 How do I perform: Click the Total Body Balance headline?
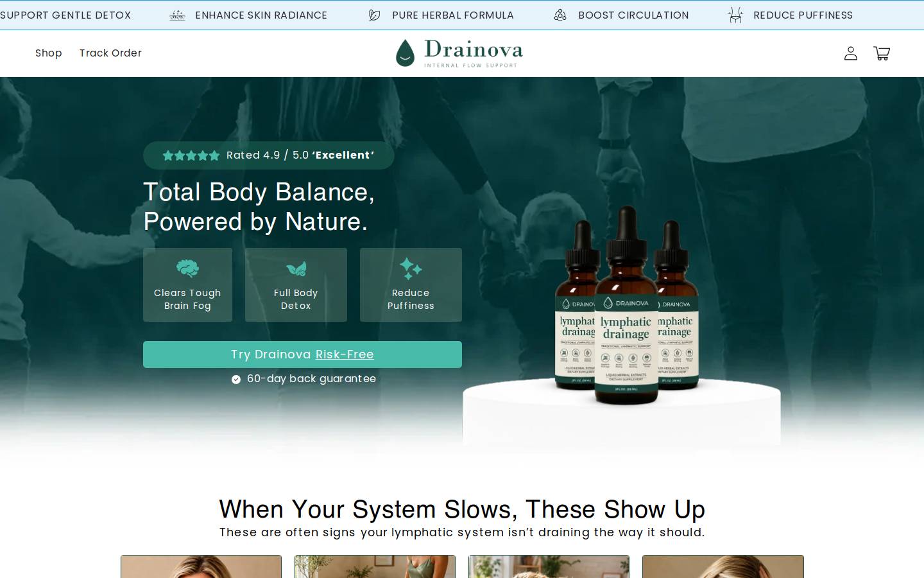(x=259, y=207)
